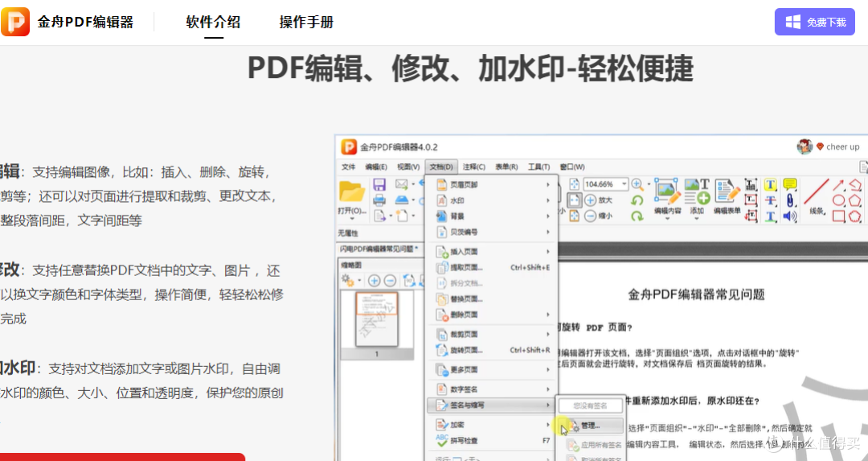Select the 签名与缩写 menu entry
The image size is (868, 461).
[x=492, y=405]
